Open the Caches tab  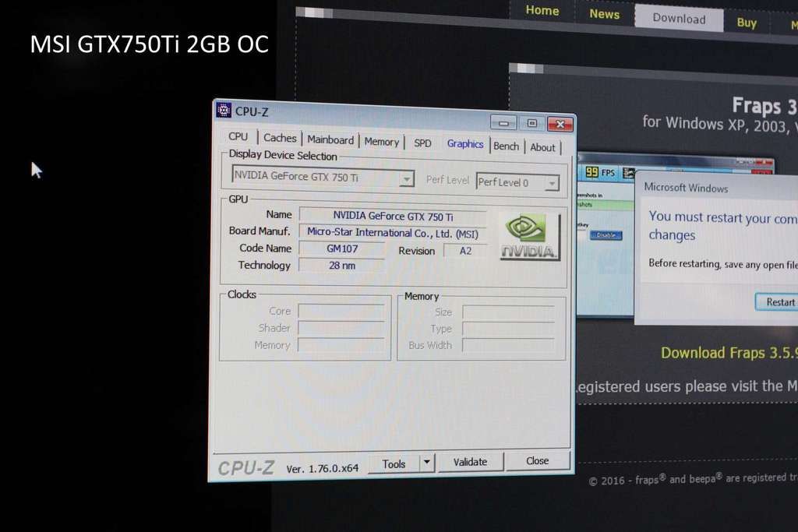tap(280, 139)
